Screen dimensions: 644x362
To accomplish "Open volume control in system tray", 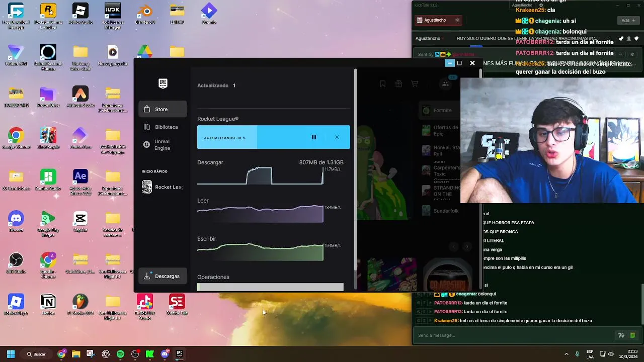I will 611,354.
